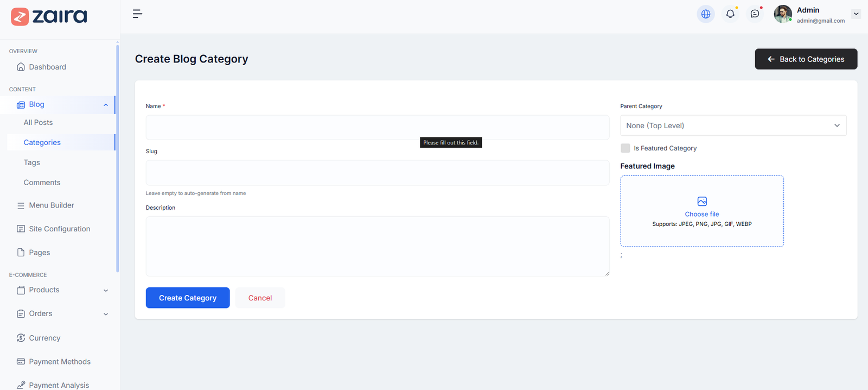Click the Cancel button
The width and height of the screenshot is (868, 390).
coord(260,298)
